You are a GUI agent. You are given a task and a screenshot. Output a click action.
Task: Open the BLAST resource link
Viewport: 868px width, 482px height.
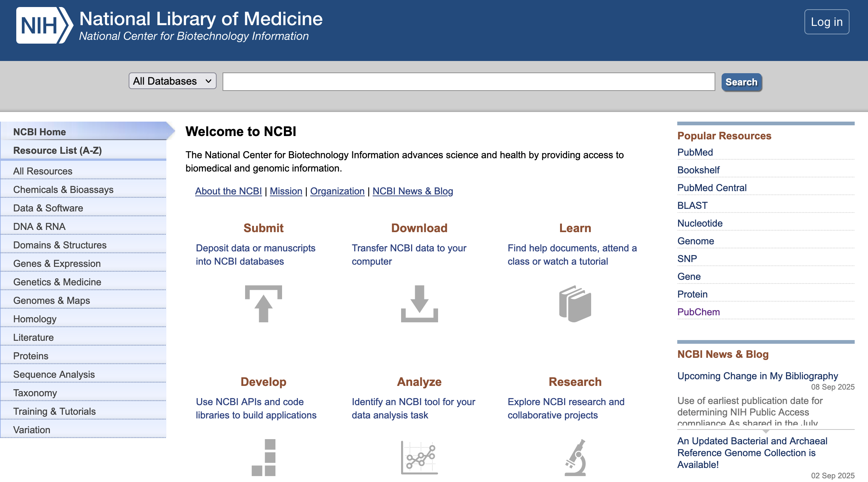692,206
